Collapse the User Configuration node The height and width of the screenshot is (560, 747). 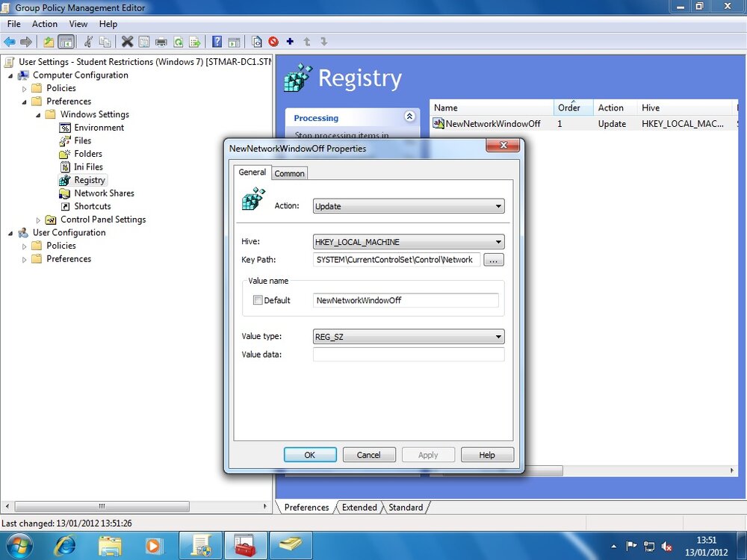pyautogui.click(x=10, y=233)
